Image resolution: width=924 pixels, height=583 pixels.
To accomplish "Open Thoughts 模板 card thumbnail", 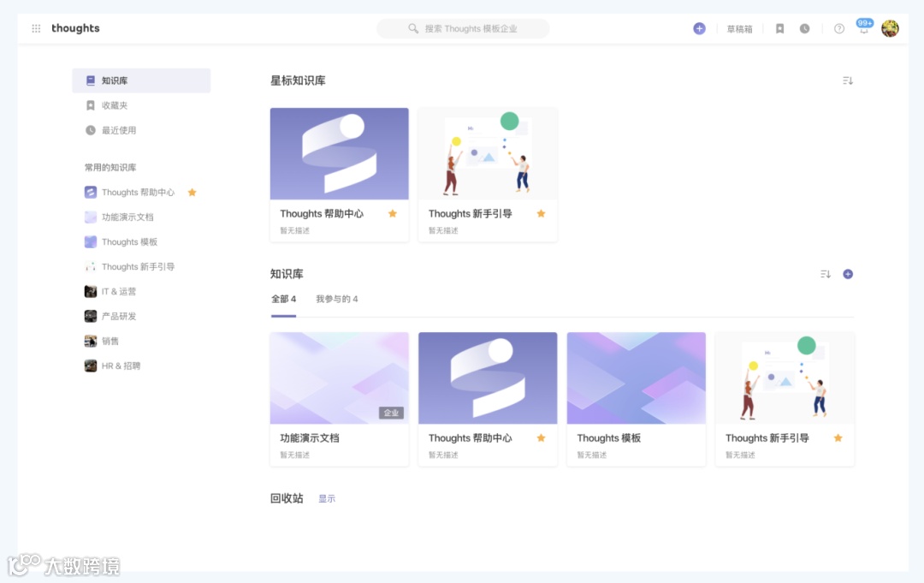I will click(x=637, y=378).
